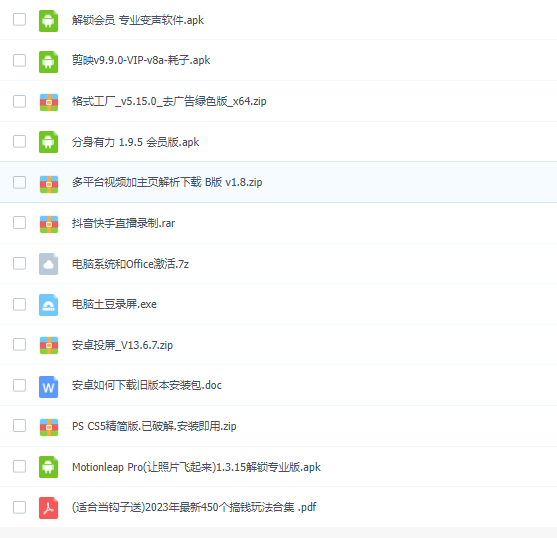Image resolution: width=557 pixels, height=538 pixels.
Task: Click the Android icon beside 分身有力 1.9.5 会员版.apk
Action: 48,142
